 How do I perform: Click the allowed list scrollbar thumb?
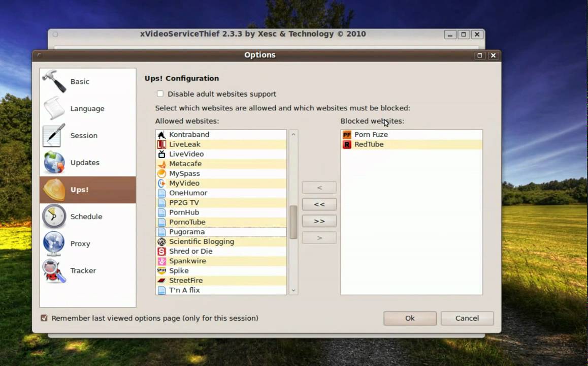[x=293, y=222]
